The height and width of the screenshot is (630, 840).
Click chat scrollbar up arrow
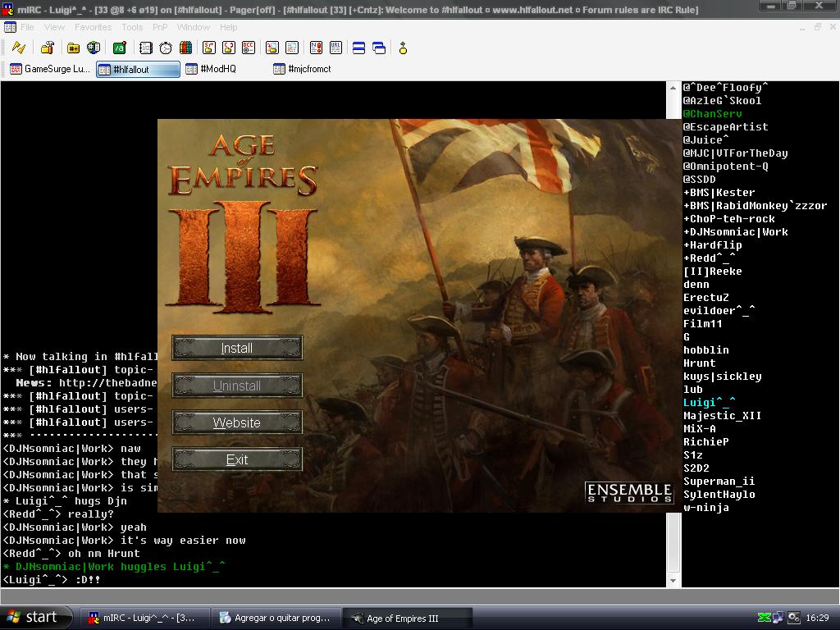click(x=673, y=87)
